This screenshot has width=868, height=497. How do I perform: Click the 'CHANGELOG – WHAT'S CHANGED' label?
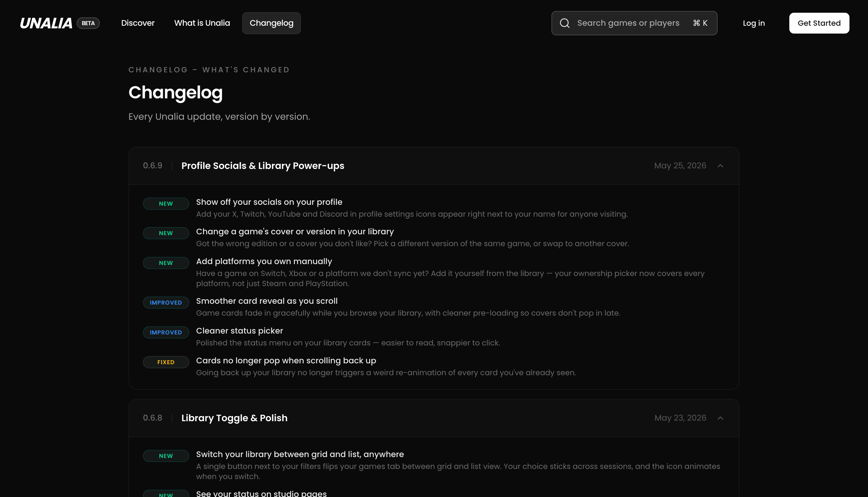209,70
